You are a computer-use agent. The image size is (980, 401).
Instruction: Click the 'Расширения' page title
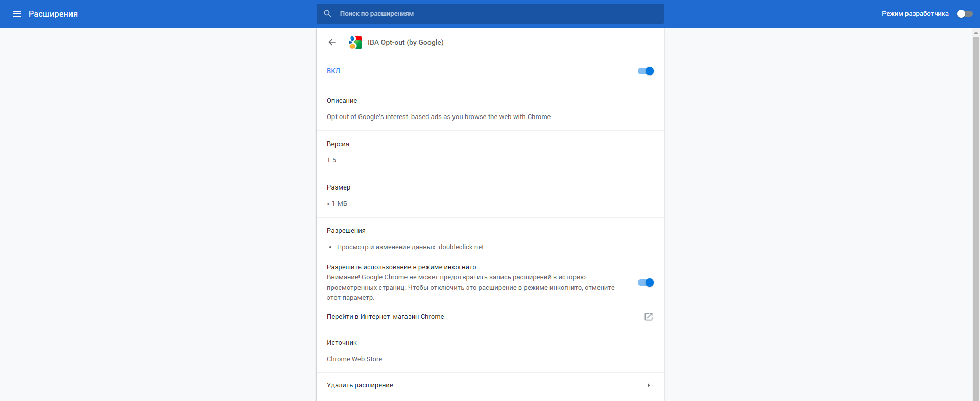pyautogui.click(x=53, y=14)
